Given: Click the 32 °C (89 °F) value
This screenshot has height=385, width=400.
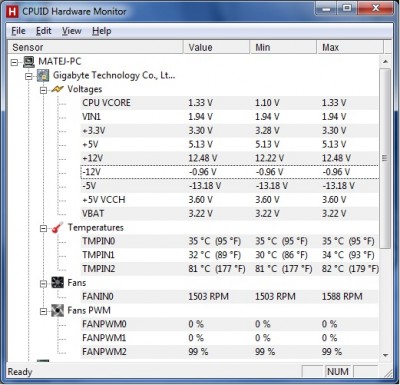Looking at the screenshot, I should point(215,255).
